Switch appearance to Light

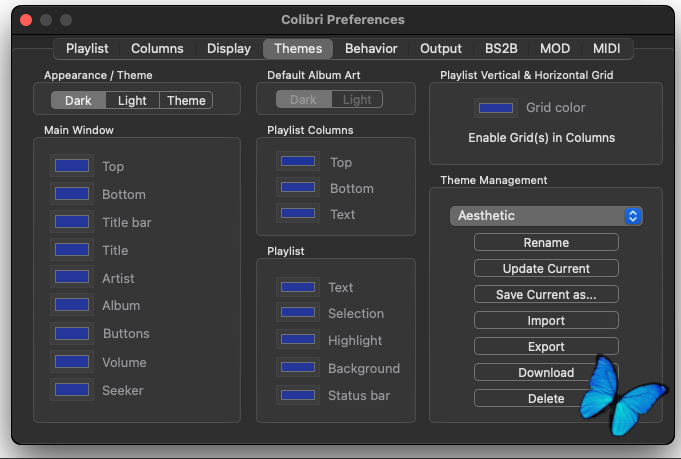(x=132, y=100)
